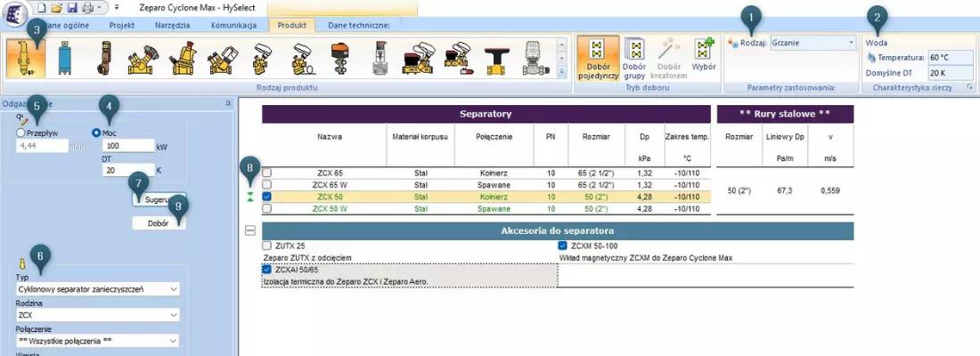Click the Print icon in quick access toolbar
The image size is (980, 356).
click(x=87, y=7)
